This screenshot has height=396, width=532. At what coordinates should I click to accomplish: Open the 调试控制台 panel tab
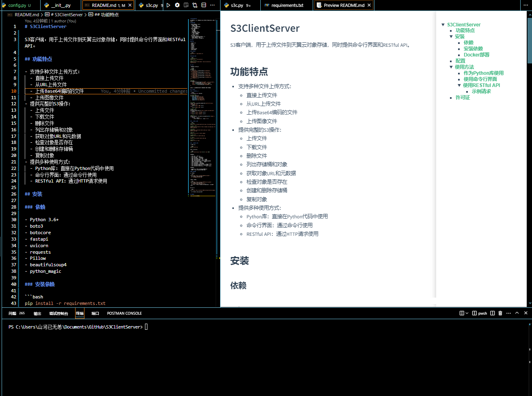(58, 313)
